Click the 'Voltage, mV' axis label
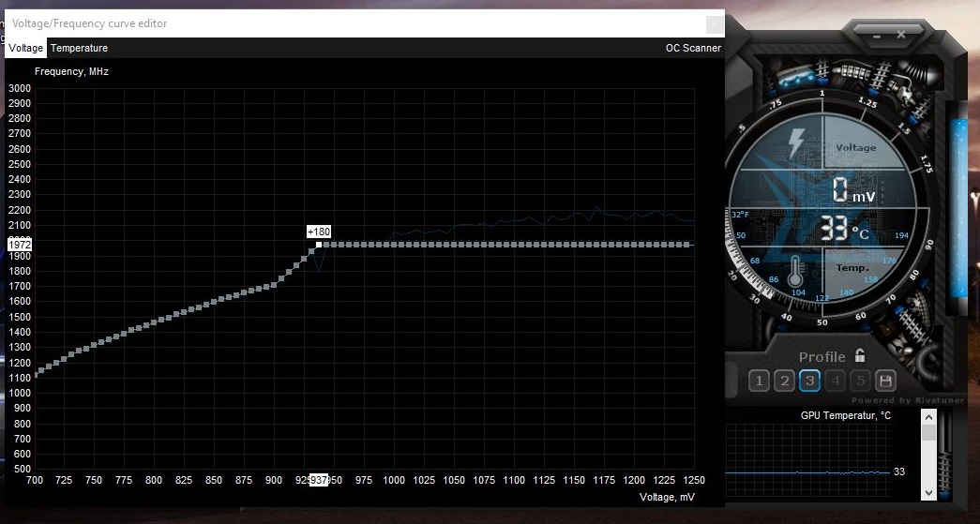This screenshot has width=980, height=524. 667,497
